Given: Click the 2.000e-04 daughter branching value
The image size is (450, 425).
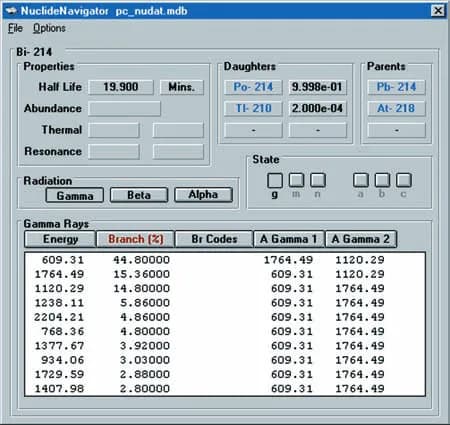Looking at the screenshot, I should point(317,108).
